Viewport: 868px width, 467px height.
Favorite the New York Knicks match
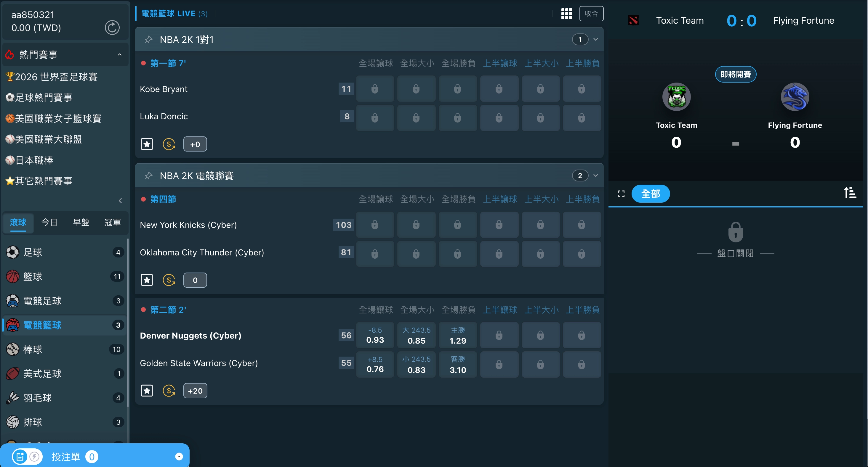pos(147,280)
